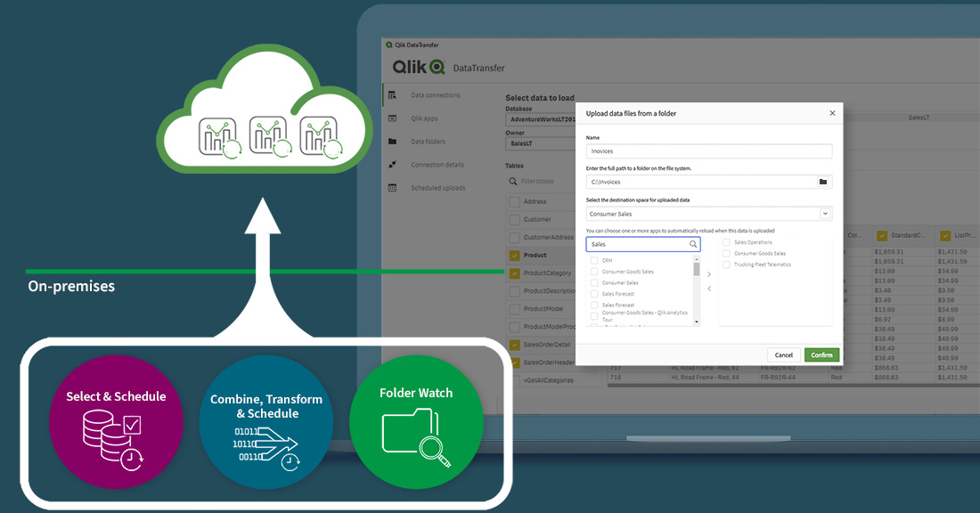Check the Customer table checkbox
This screenshot has height=513, width=980.
pyautogui.click(x=514, y=220)
